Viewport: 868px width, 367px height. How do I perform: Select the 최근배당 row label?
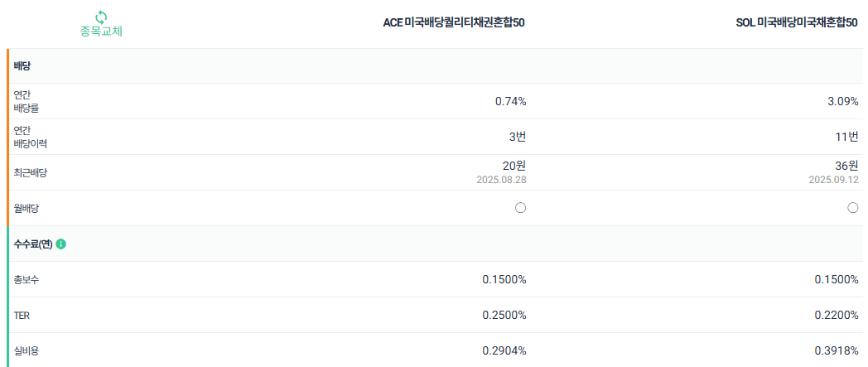(31, 172)
